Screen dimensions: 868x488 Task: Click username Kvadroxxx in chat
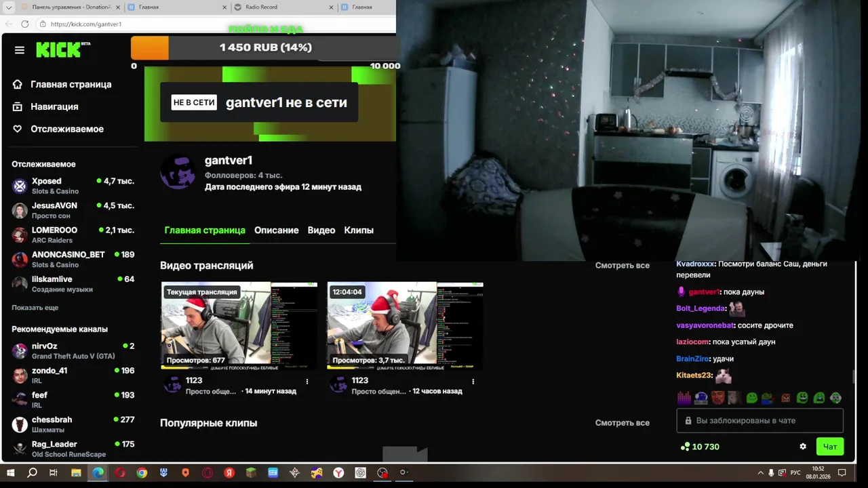(696, 264)
